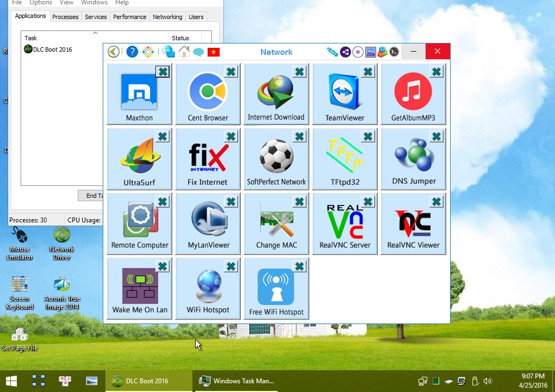Switch to Windows Task Manager taskbar button

(236, 381)
